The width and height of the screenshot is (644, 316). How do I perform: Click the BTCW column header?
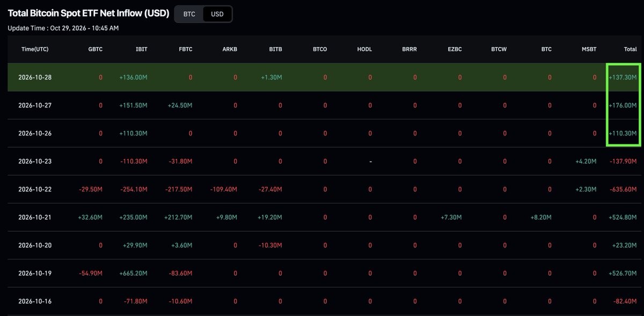click(x=499, y=49)
